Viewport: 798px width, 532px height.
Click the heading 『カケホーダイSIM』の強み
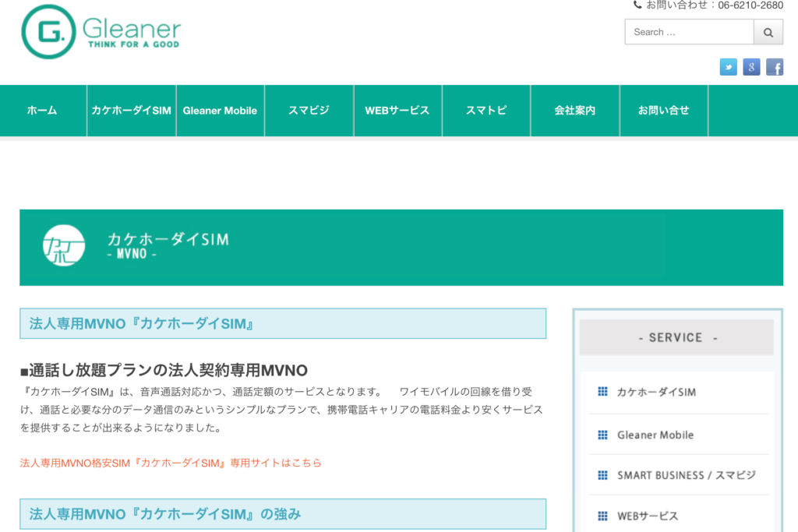(x=165, y=514)
